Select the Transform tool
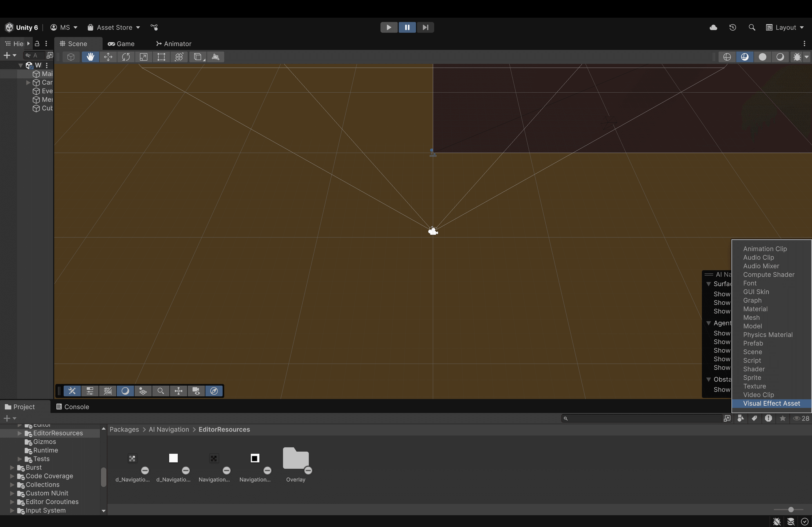Image resolution: width=812 pixels, height=527 pixels. pos(179,57)
